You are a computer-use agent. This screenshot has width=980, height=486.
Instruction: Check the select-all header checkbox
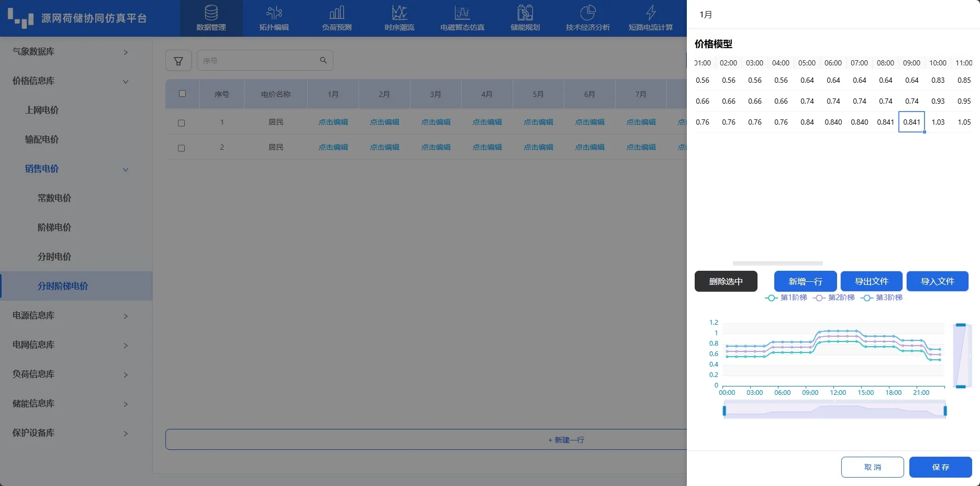[x=182, y=94]
